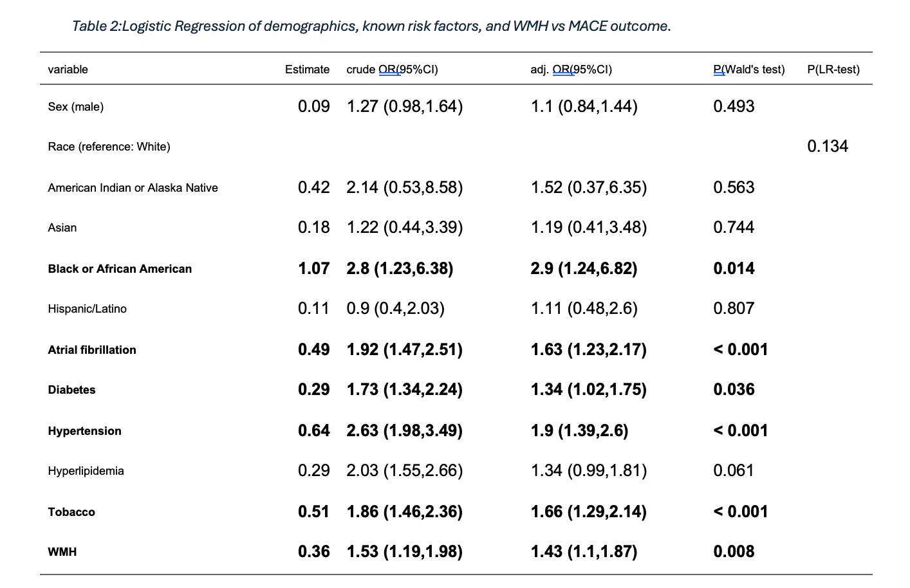Select the Hyperlipidemia p-value 0.061
This screenshot has height=588, width=910.
click(x=733, y=471)
